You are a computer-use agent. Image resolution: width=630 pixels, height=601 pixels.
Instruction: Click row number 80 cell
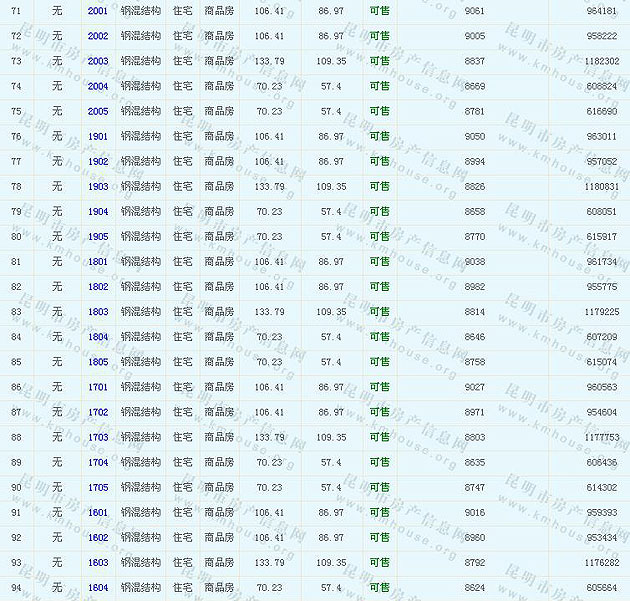[16, 237]
